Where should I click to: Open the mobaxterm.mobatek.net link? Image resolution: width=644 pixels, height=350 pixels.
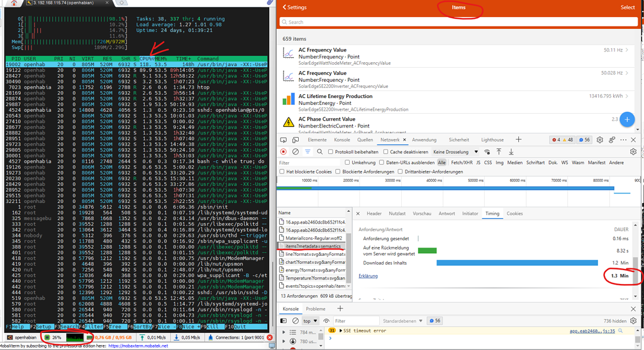[138, 346]
